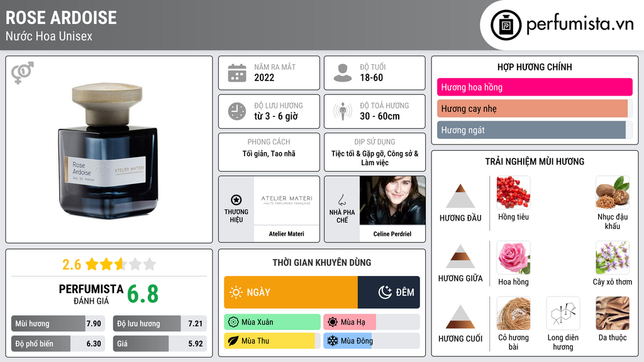Select the Mùa Đông season bar
Image resolution: width=644 pixels, height=362 pixels.
[371, 341]
